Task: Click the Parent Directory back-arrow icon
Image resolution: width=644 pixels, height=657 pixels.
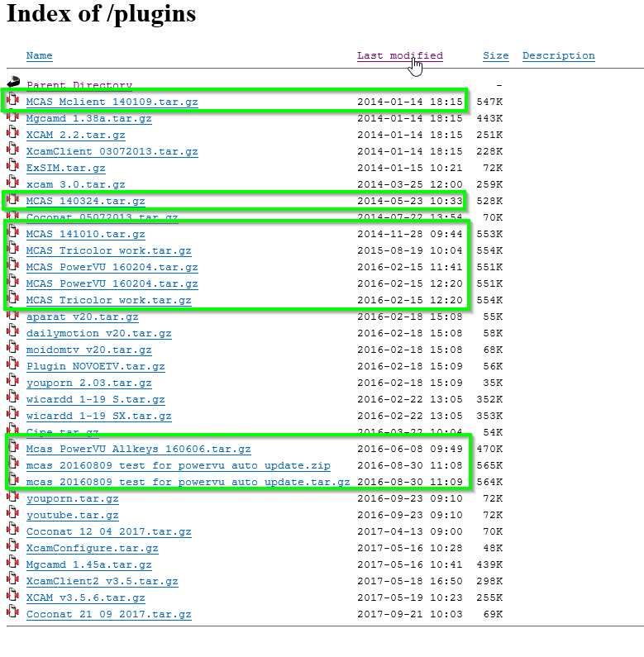Action: pyautogui.click(x=13, y=82)
